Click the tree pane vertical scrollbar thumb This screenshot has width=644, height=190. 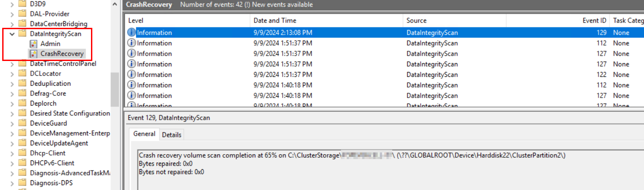pyautogui.click(x=115, y=89)
